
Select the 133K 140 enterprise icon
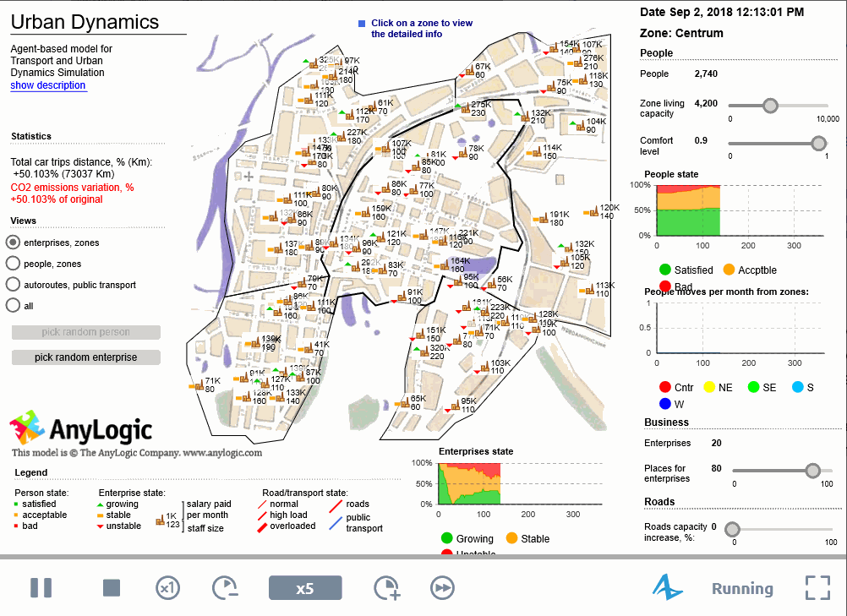pos(281,396)
